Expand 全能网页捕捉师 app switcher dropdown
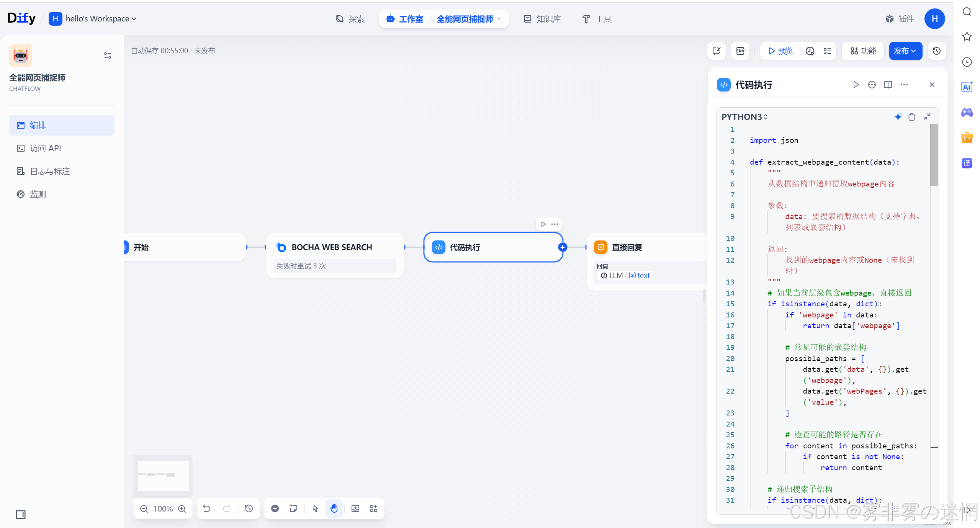 tap(469, 19)
